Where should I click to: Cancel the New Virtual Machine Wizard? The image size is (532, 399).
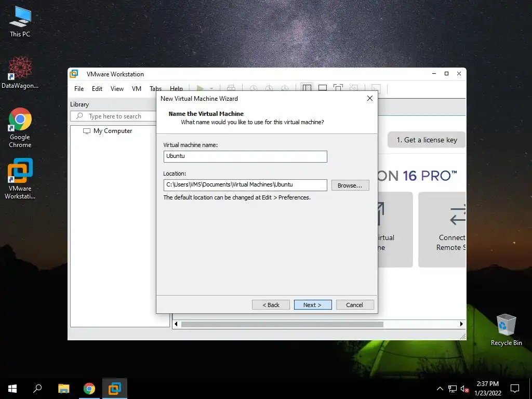tap(354, 304)
